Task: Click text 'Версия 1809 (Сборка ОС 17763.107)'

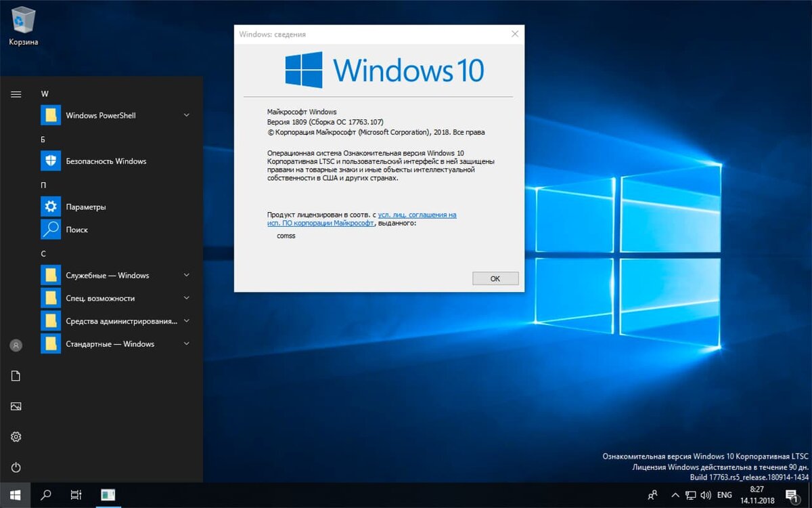Action: [x=325, y=122]
